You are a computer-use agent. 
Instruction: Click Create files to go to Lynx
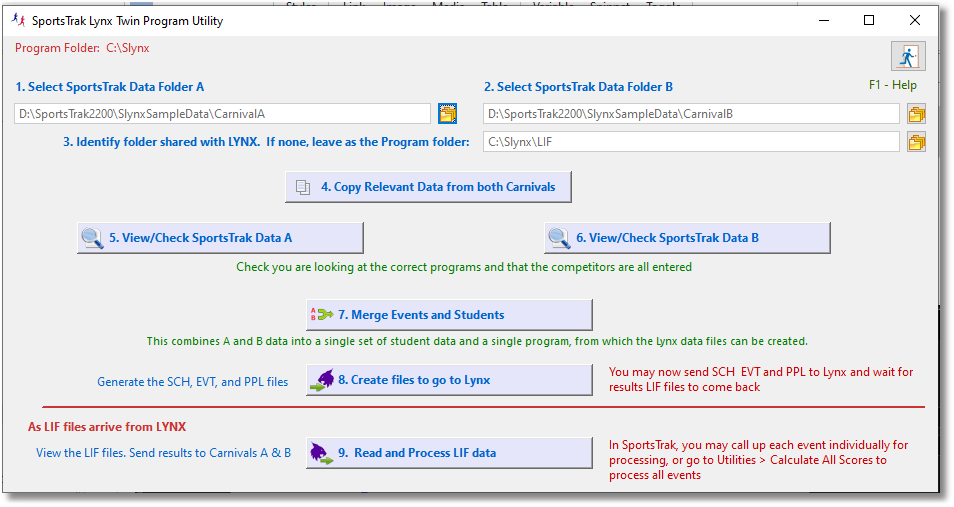point(449,380)
